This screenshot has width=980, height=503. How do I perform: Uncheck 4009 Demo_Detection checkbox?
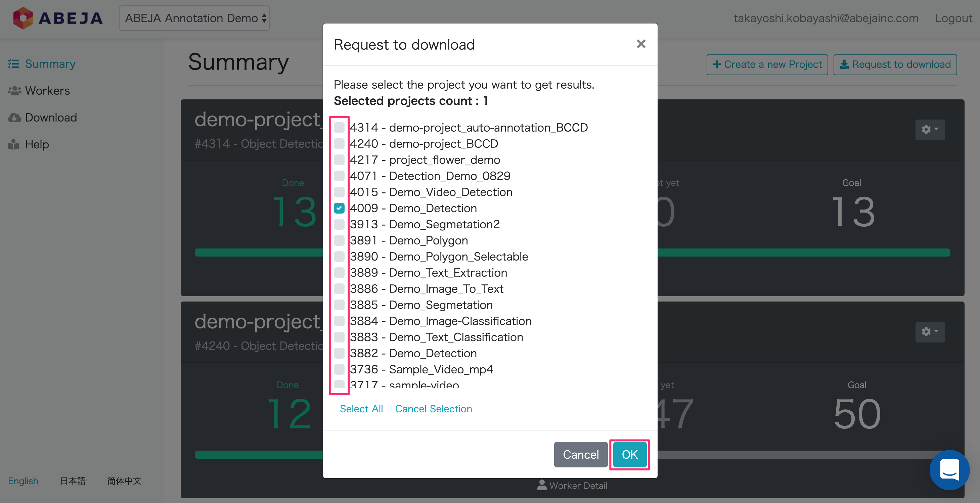pyautogui.click(x=339, y=208)
